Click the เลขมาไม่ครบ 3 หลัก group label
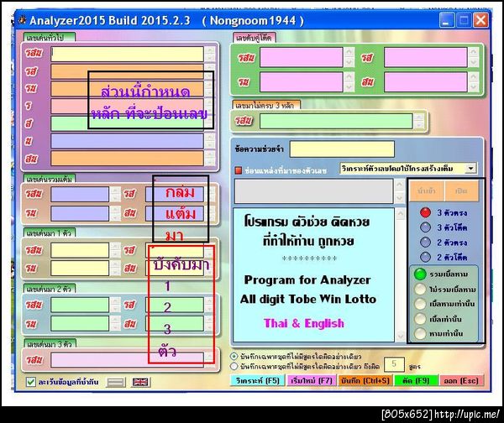The width and height of the screenshot is (504, 423). [x=266, y=106]
